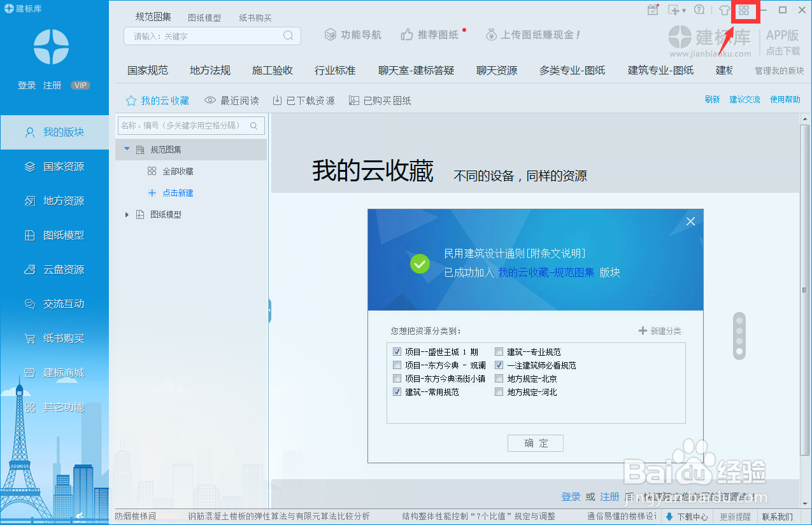Click the 新建分类 link

click(660, 330)
